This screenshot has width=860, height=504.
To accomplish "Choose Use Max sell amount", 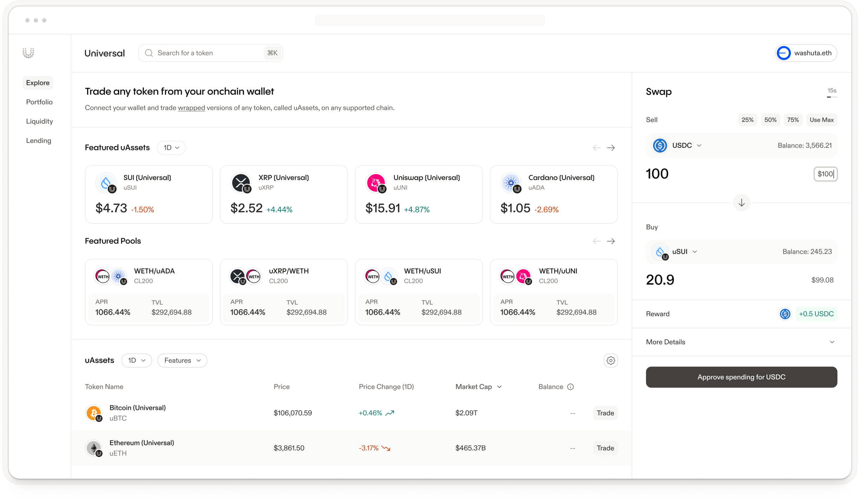I will pos(821,120).
